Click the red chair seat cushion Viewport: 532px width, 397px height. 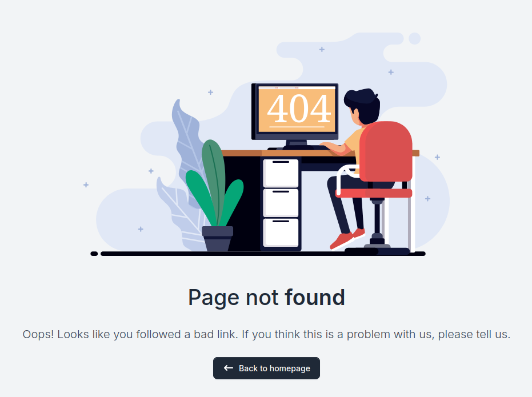coord(374,193)
